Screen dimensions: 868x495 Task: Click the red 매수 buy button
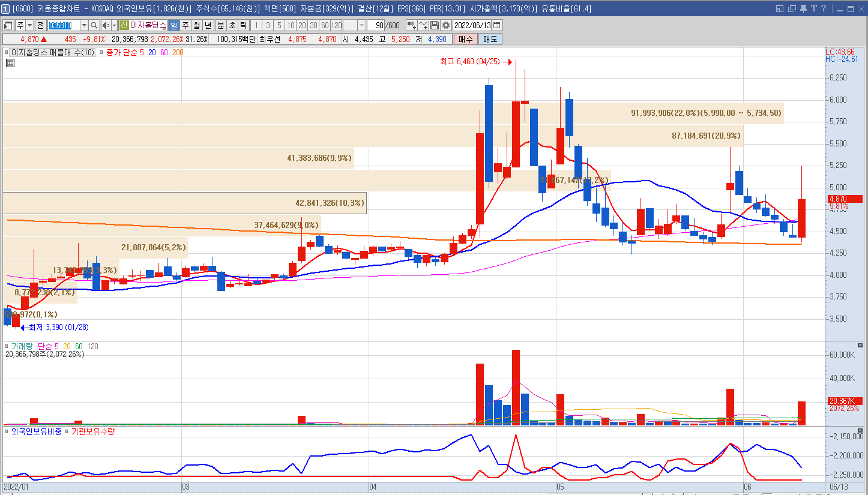tap(465, 39)
